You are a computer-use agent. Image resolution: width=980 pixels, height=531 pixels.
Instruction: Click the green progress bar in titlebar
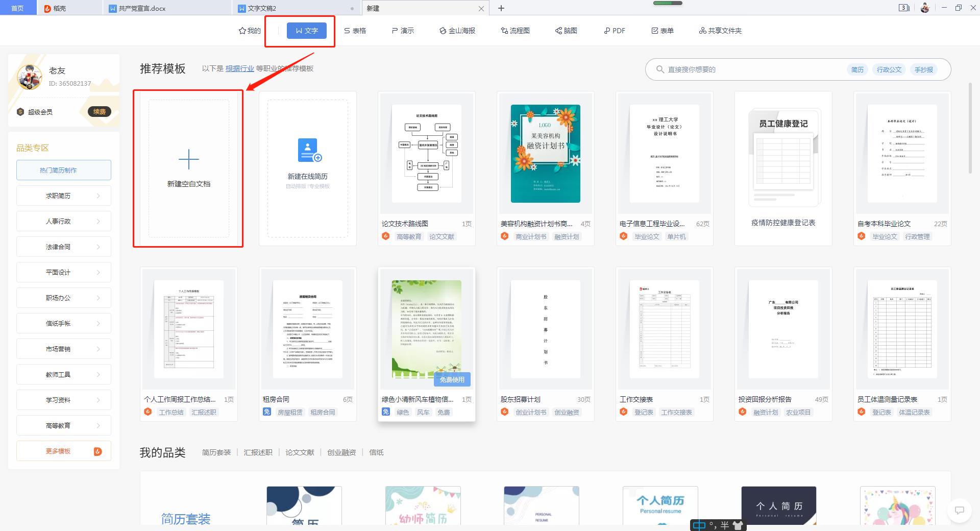669,3
